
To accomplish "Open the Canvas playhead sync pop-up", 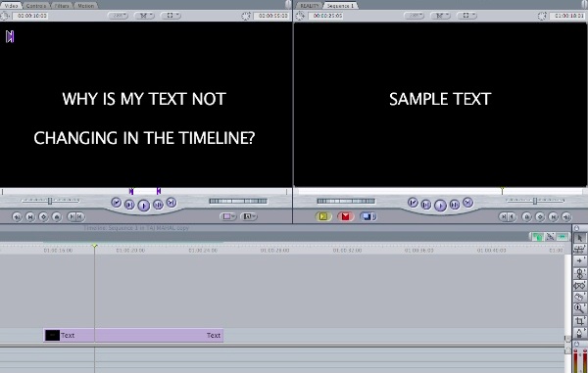I will 440,16.
